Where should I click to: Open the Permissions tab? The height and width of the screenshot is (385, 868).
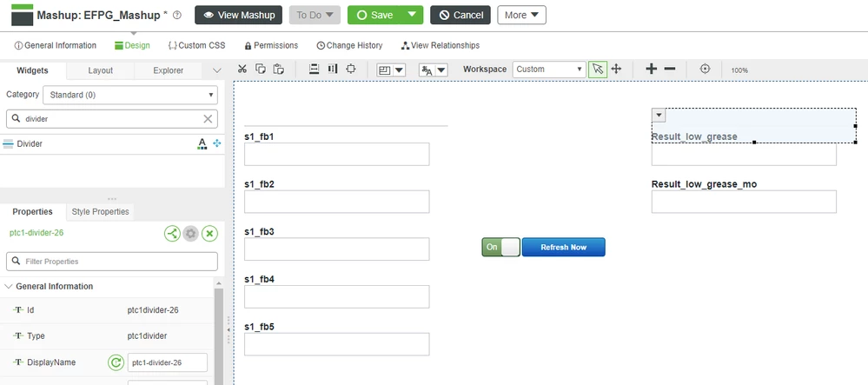point(271,45)
